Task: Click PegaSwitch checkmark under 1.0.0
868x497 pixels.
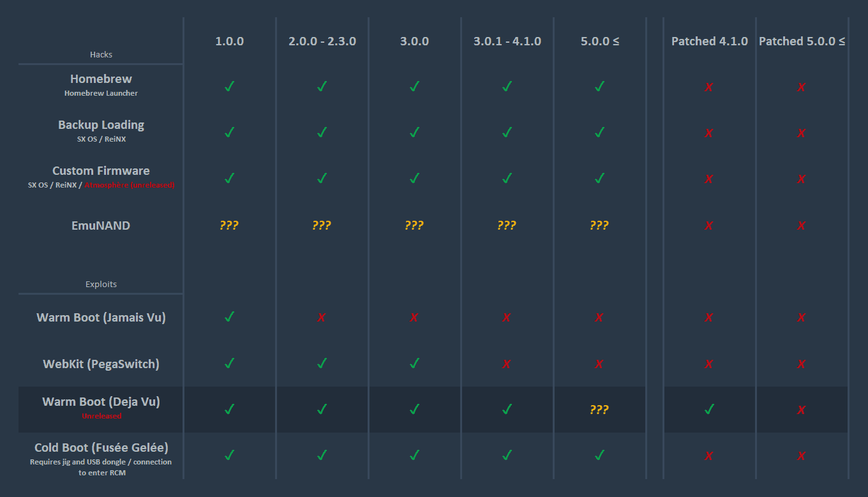Action: 230,363
